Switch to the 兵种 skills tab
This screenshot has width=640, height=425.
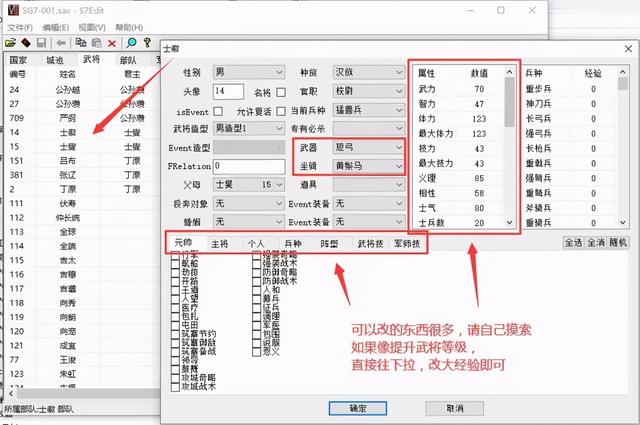click(292, 243)
